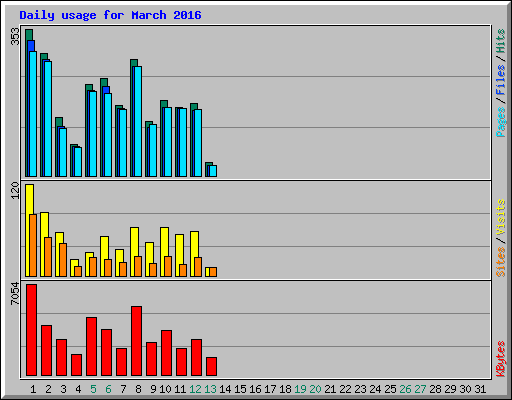
Task: Click green day 13 label
Action: (210, 389)
